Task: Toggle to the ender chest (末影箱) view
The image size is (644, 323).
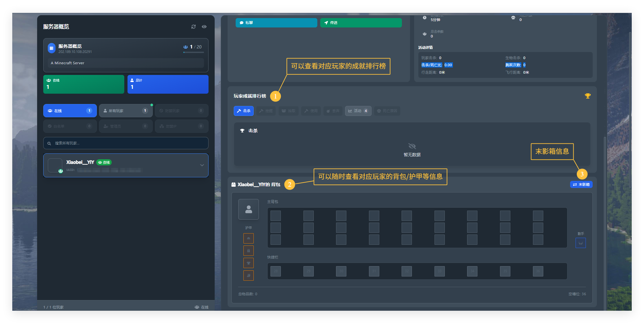Action: (x=581, y=184)
